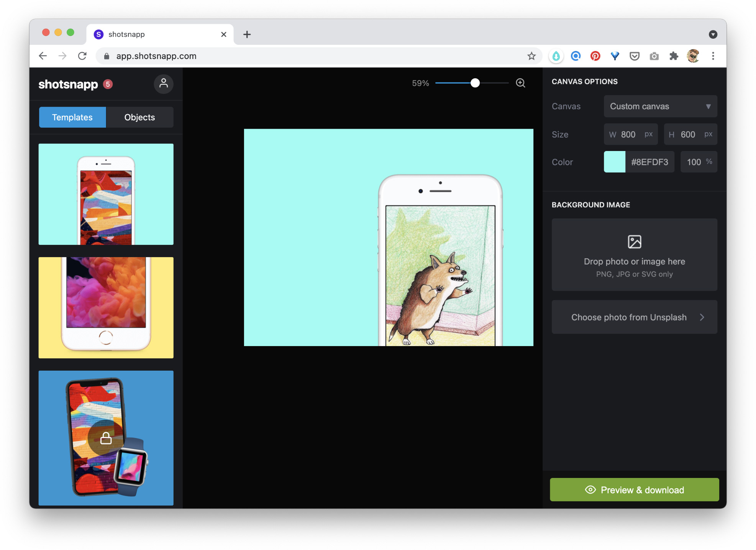Click the Drop photo or image area
756x550 pixels.
pyautogui.click(x=635, y=254)
